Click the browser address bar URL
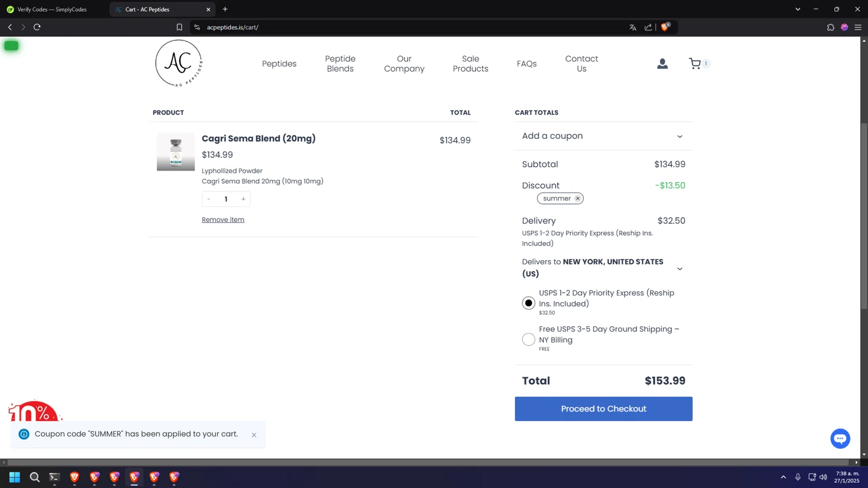This screenshot has width=868, height=488. tap(233, 27)
